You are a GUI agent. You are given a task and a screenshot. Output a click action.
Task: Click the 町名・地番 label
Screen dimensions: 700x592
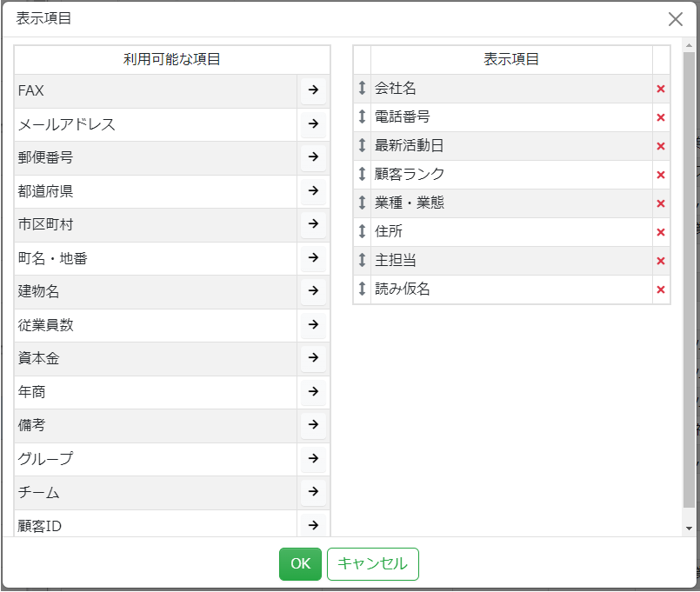(53, 258)
